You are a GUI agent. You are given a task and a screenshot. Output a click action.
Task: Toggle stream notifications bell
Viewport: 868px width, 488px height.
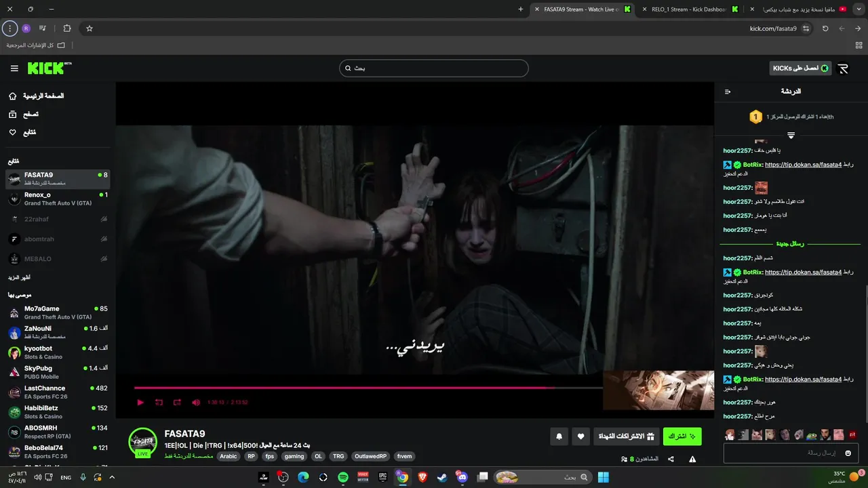[559, 436]
